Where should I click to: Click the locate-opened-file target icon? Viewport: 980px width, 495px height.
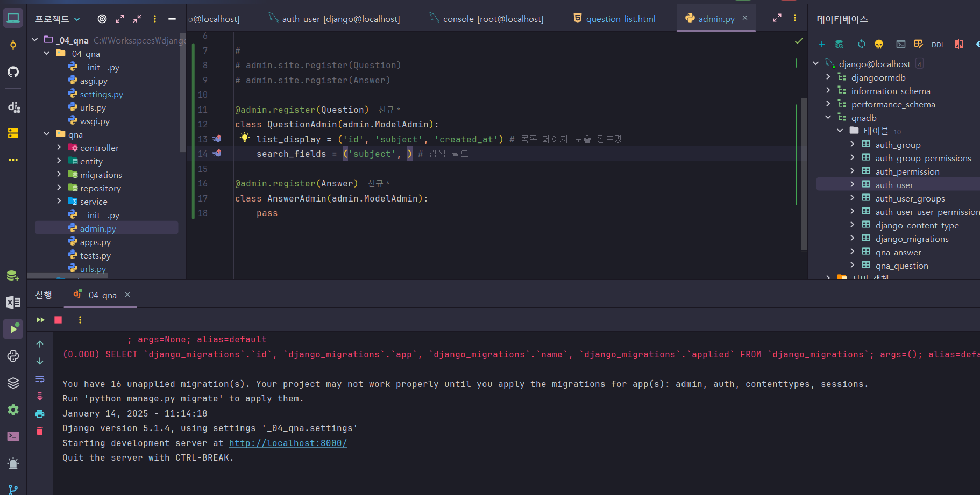[102, 19]
